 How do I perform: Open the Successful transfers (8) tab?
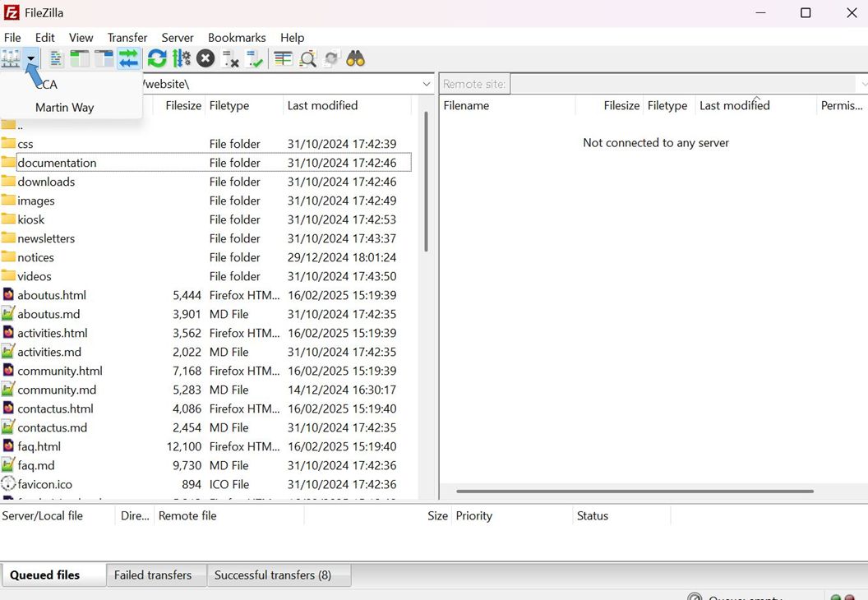[273, 575]
